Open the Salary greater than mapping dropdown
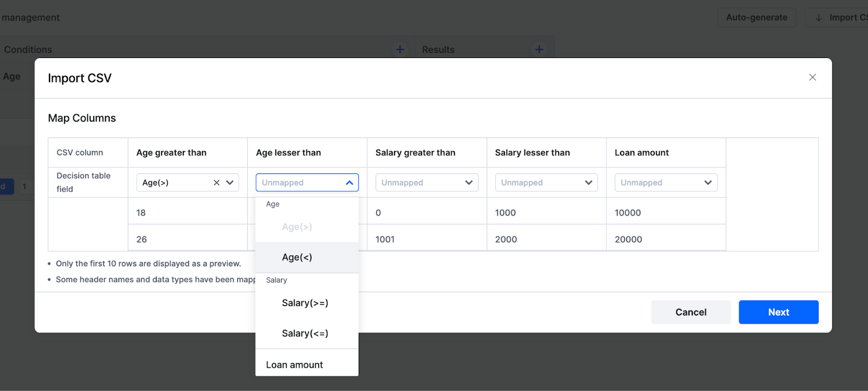Screen dimensions: 868x391 427,183
